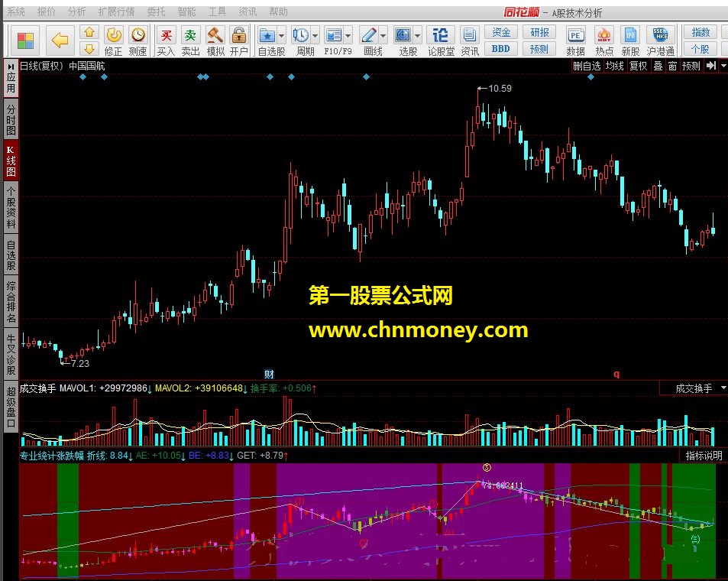Switch to the 个股资料 sidebar tab
Image resolution: width=728 pixels, height=581 pixels.
[x=11, y=208]
